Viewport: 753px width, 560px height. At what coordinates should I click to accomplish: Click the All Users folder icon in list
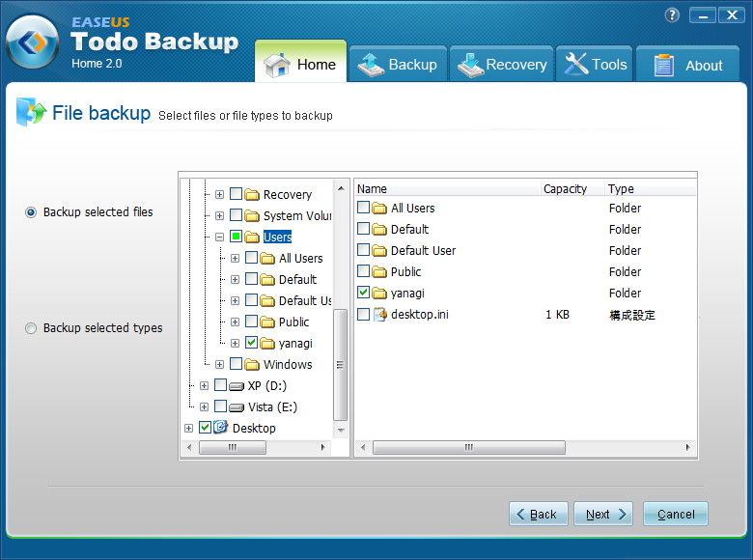[379, 208]
